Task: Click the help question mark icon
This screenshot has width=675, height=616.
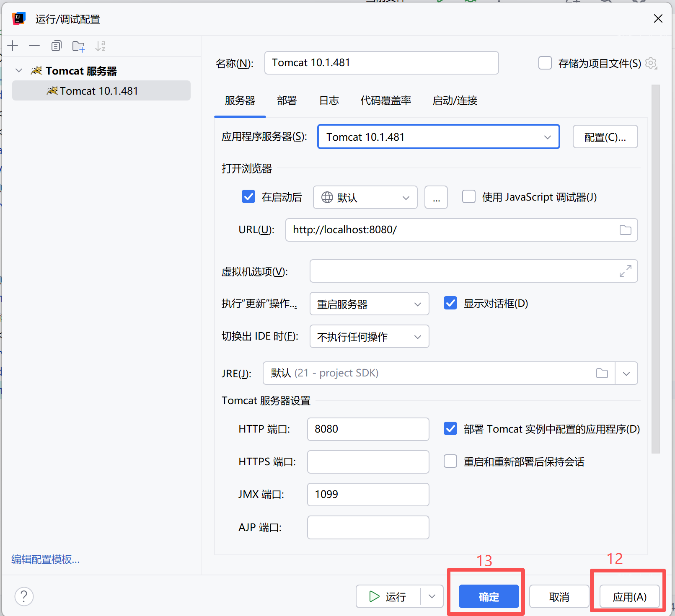Action: pyautogui.click(x=24, y=596)
